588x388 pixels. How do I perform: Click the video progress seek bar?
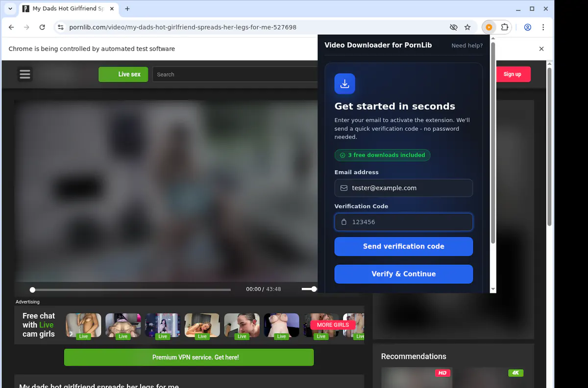coord(130,289)
